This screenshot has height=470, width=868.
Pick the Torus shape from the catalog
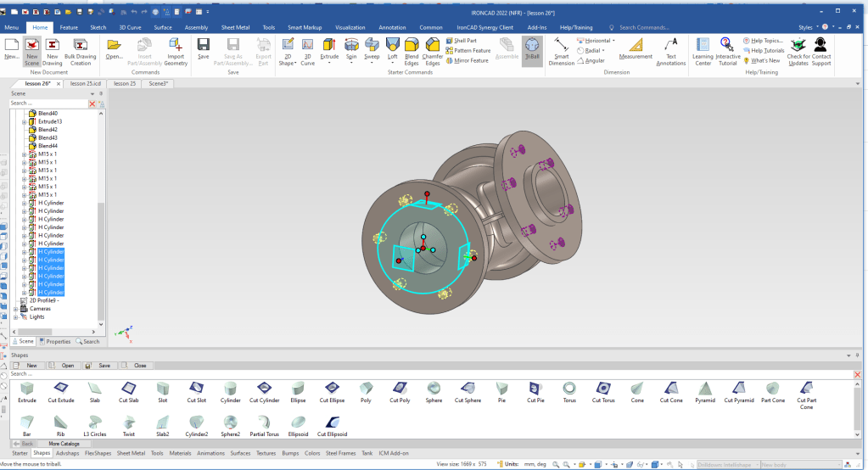coord(570,389)
